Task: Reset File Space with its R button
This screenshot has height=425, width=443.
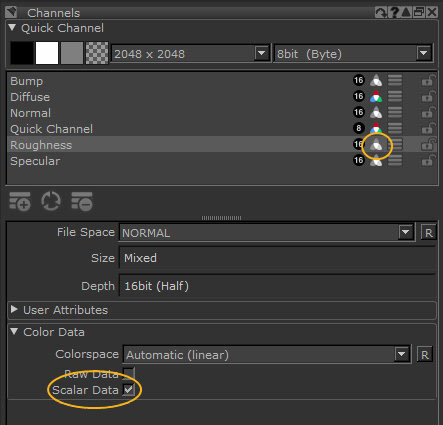Action: tap(428, 233)
